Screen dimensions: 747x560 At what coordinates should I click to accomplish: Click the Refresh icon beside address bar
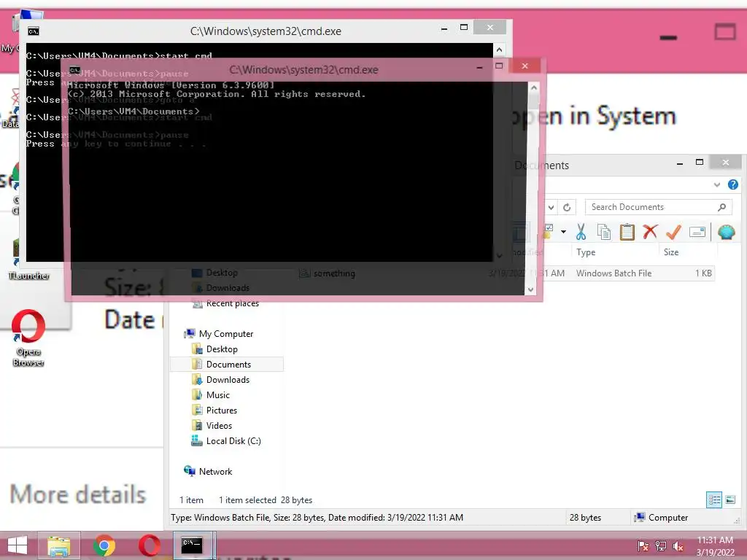[x=567, y=207]
